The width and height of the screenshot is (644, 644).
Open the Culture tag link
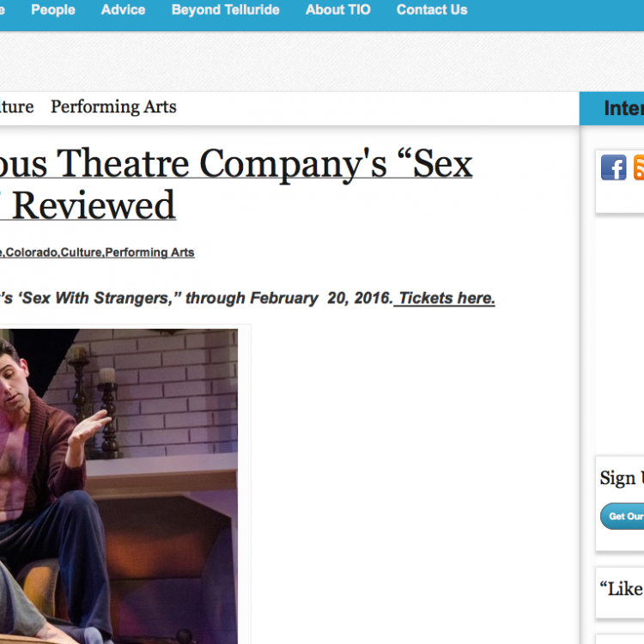click(x=82, y=252)
